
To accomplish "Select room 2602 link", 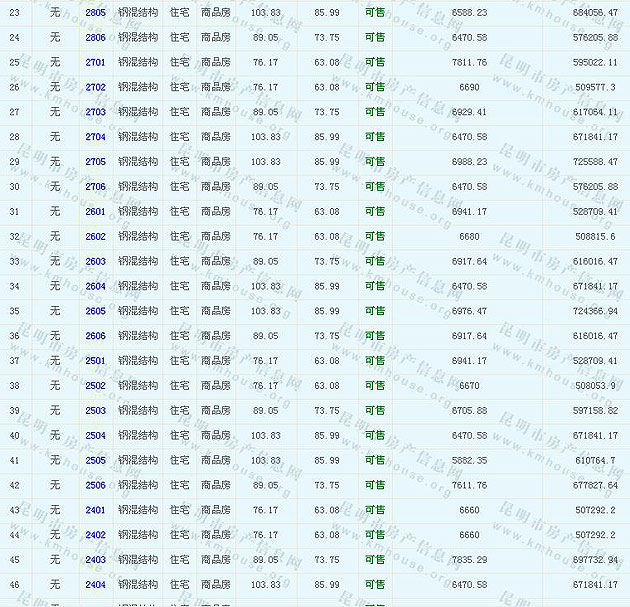I will pyautogui.click(x=95, y=237).
